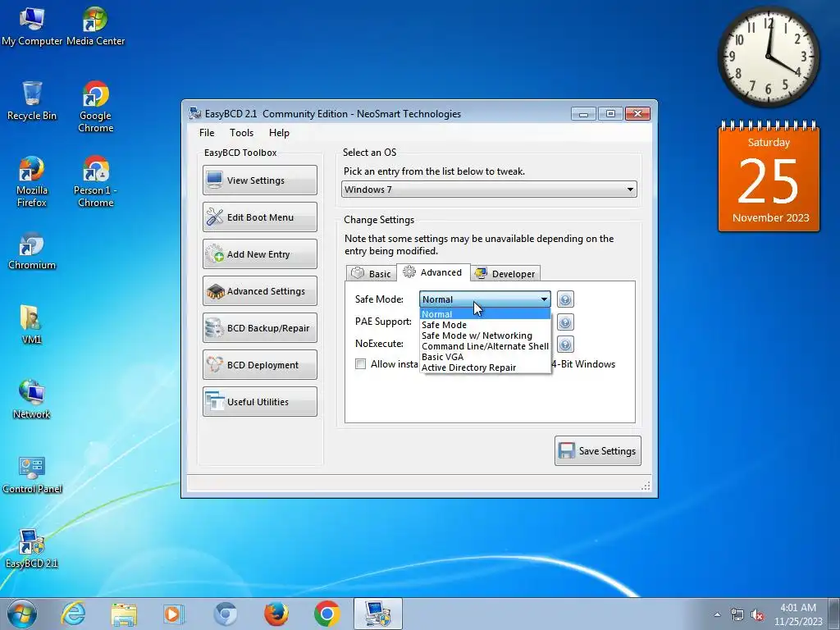Open Edit Boot Menu section
840x630 pixels.
260,217
